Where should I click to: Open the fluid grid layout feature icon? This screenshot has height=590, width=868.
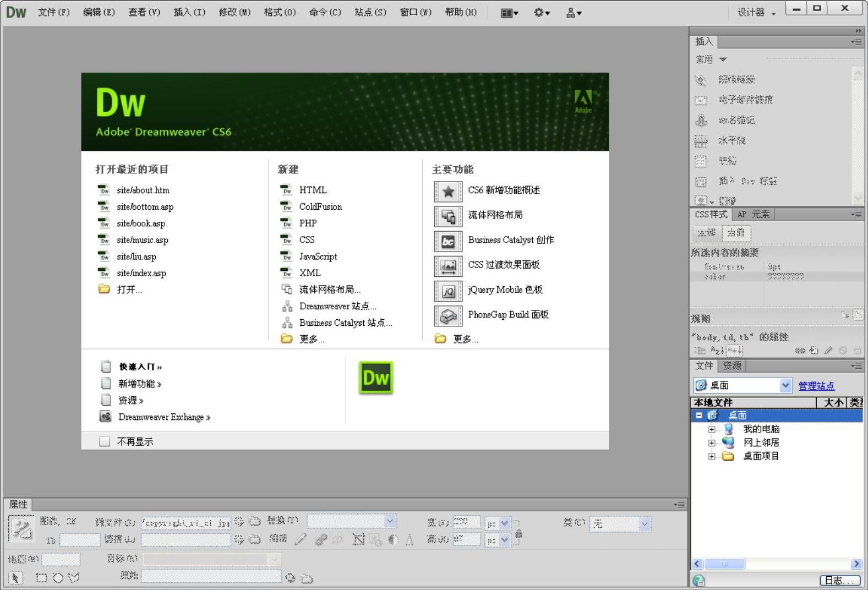[x=448, y=216]
